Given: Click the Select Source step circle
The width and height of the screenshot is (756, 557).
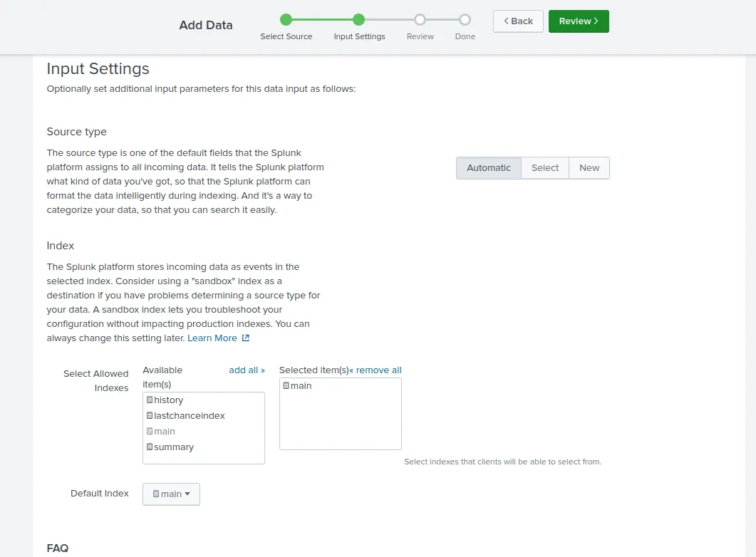Looking at the screenshot, I should coord(286,20).
